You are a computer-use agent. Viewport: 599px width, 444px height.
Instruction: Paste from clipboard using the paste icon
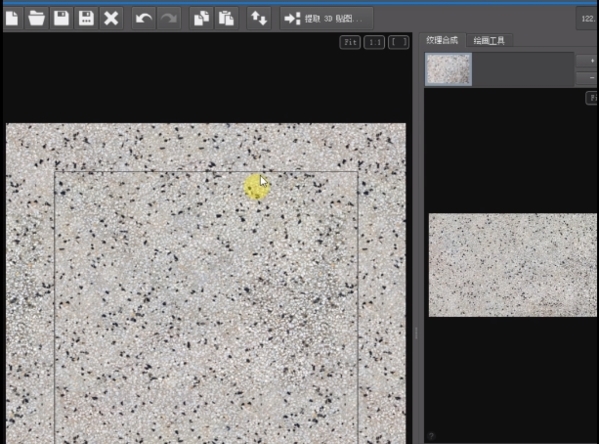(227, 18)
